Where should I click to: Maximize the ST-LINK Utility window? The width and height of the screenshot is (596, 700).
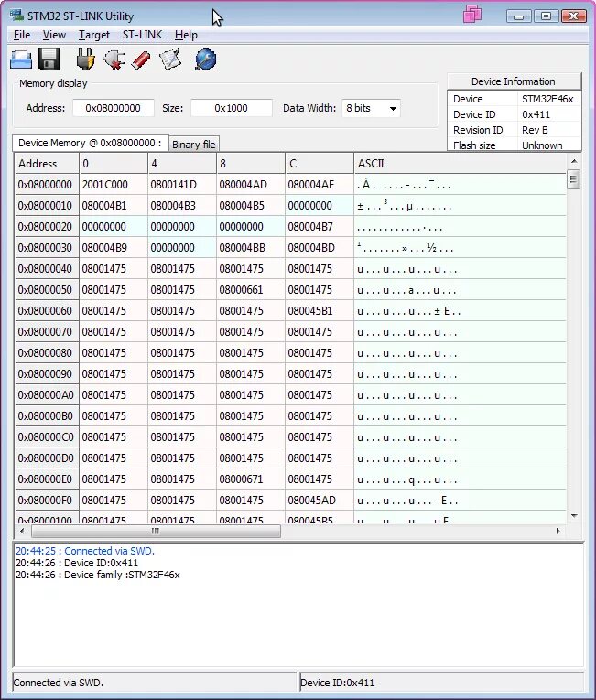tap(546, 16)
